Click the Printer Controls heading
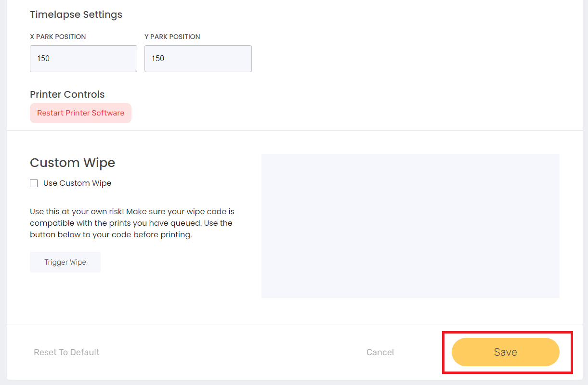 [x=67, y=94]
